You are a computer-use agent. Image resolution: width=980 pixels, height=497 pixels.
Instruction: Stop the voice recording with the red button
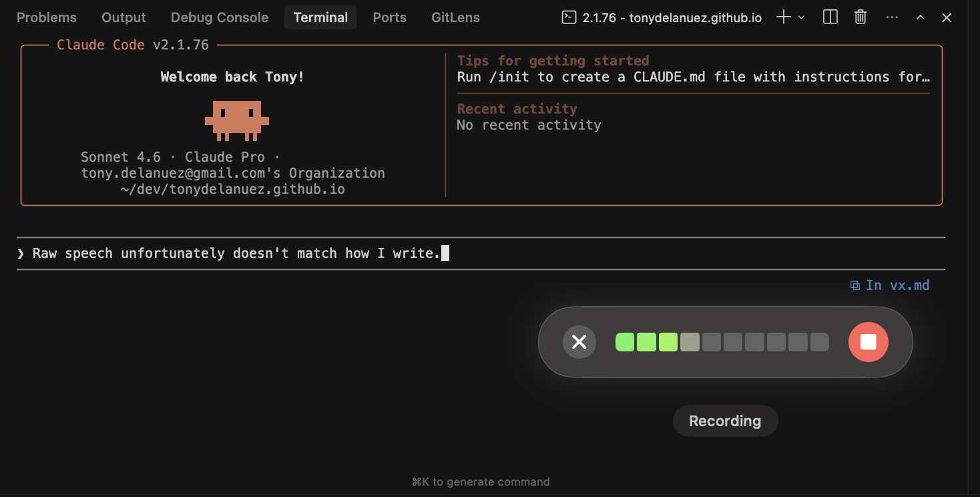click(868, 341)
